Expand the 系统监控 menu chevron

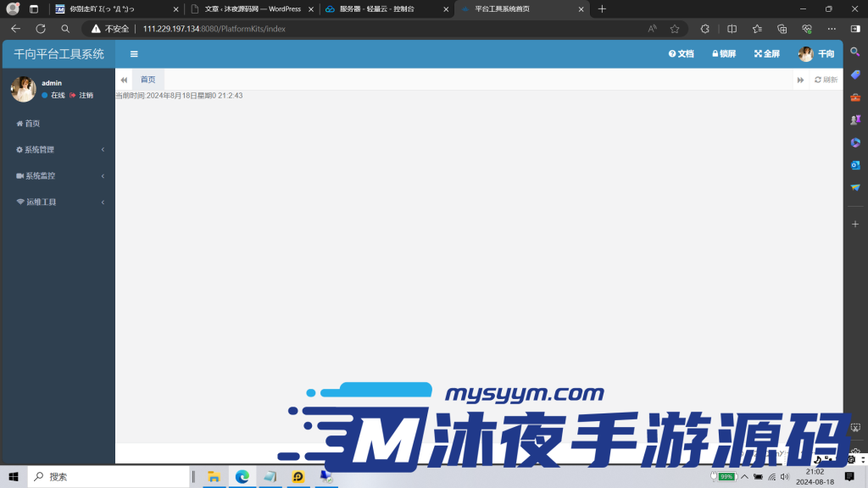[103, 175]
